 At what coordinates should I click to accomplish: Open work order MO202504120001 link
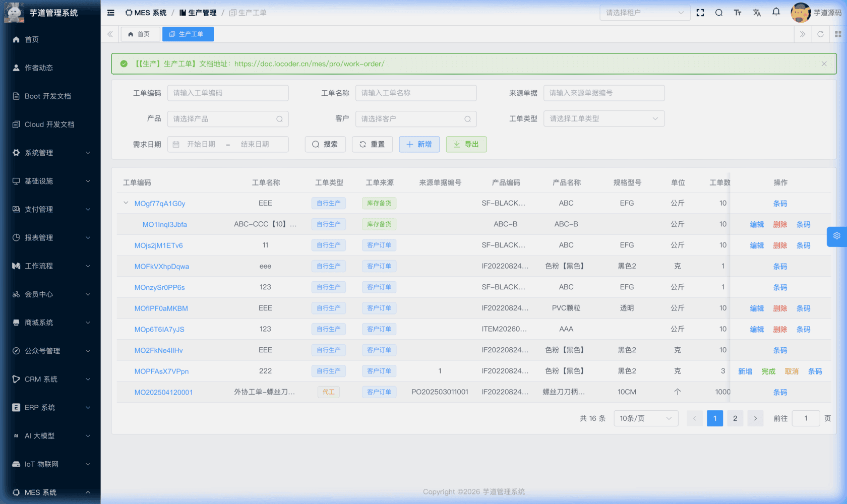click(163, 392)
